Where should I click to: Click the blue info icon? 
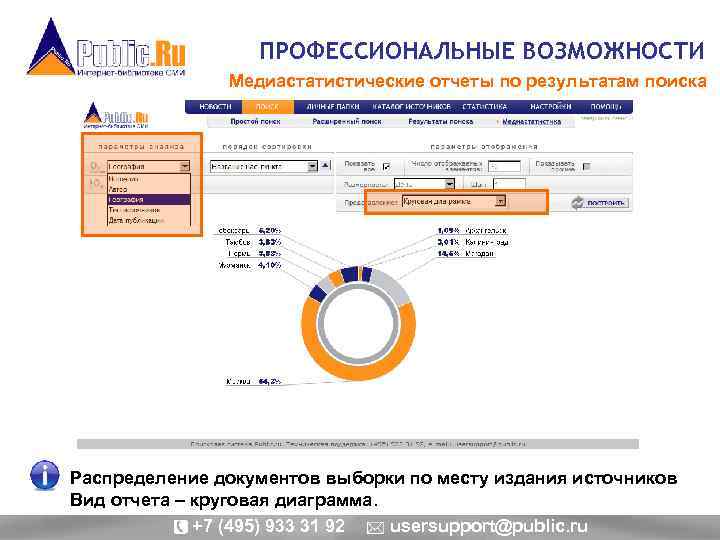click(45, 475)
